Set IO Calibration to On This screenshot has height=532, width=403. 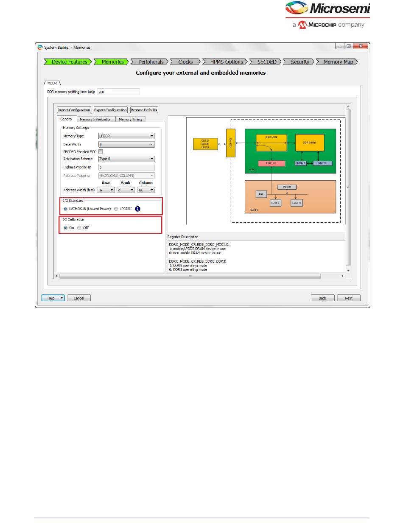[x=66, y=228]
